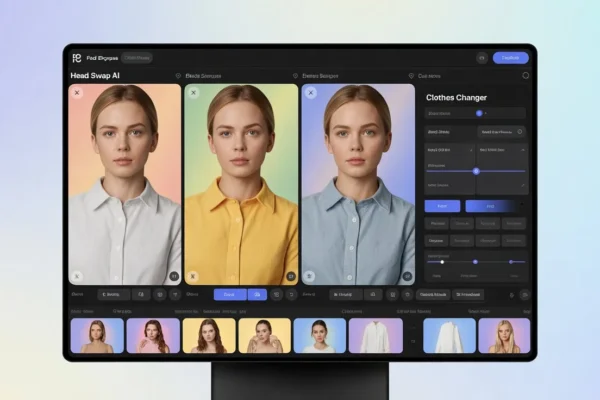The height and width of the screenshot is (400, 600).
Task: Open the Head Swap AI heading tab
Action: [95, 75]
